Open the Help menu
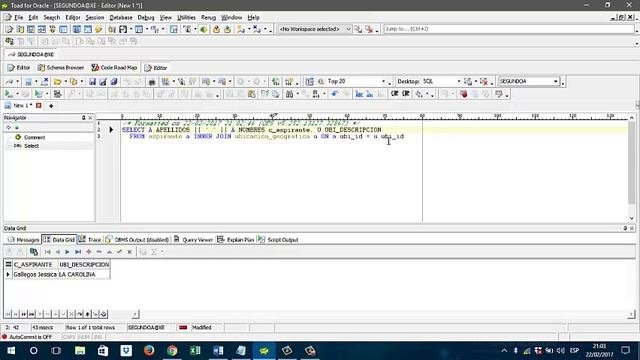 click(253, 18)
